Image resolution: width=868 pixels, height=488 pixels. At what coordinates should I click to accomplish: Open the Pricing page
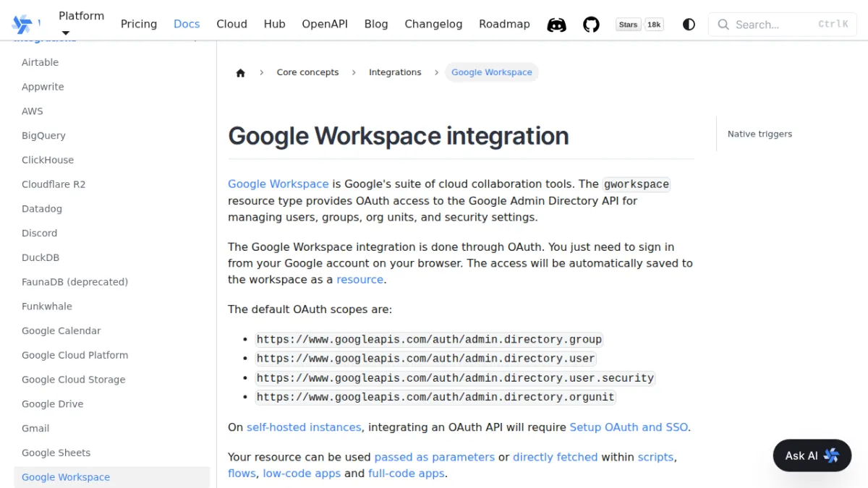coord(139,24)
